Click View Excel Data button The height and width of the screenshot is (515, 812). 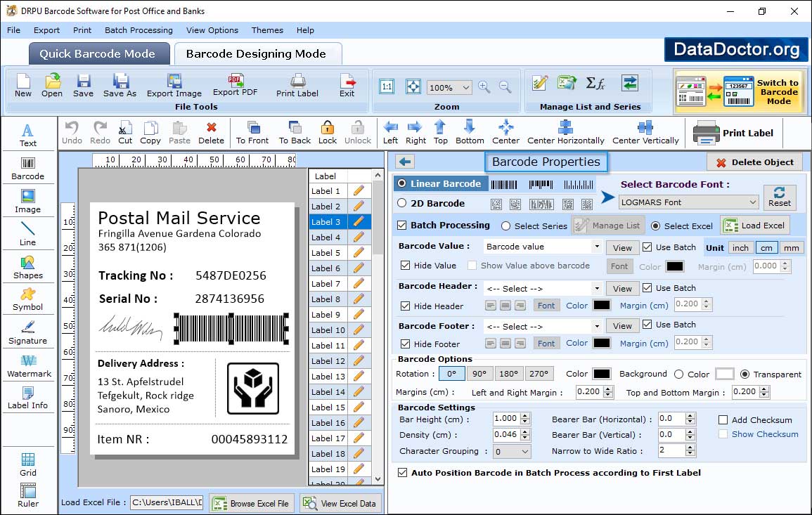(340, 503)
